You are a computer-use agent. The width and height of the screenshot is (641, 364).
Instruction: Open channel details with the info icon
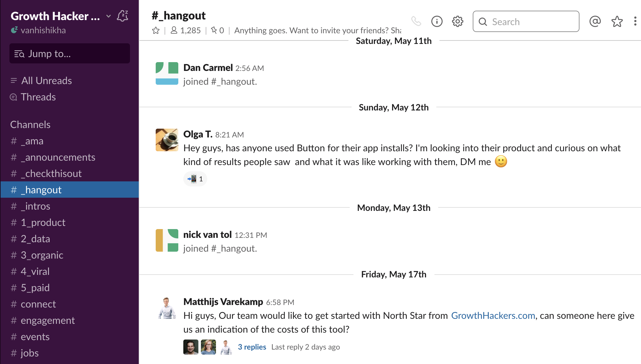point(436,21)
